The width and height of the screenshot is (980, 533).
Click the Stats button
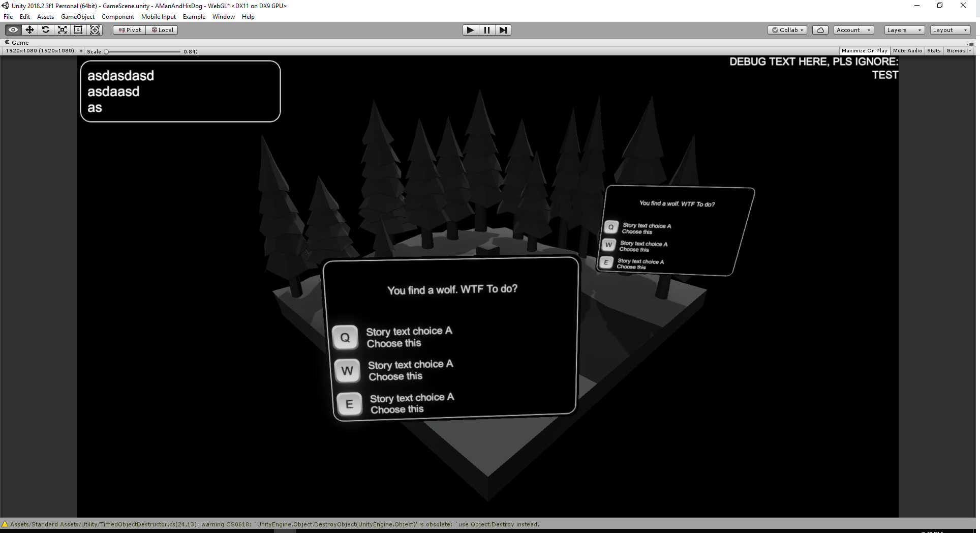coord(933,50)
